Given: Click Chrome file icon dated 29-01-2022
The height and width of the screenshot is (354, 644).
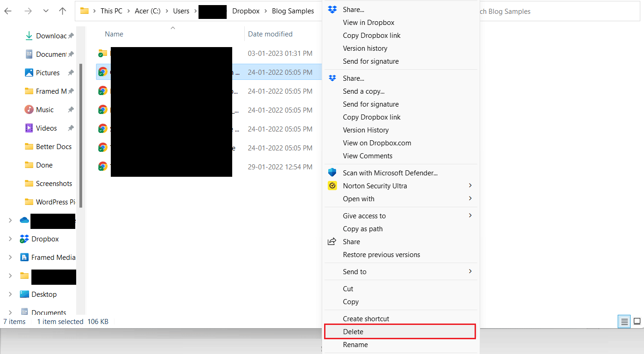Looking at the screenshot, I should (x=102, y=166).
